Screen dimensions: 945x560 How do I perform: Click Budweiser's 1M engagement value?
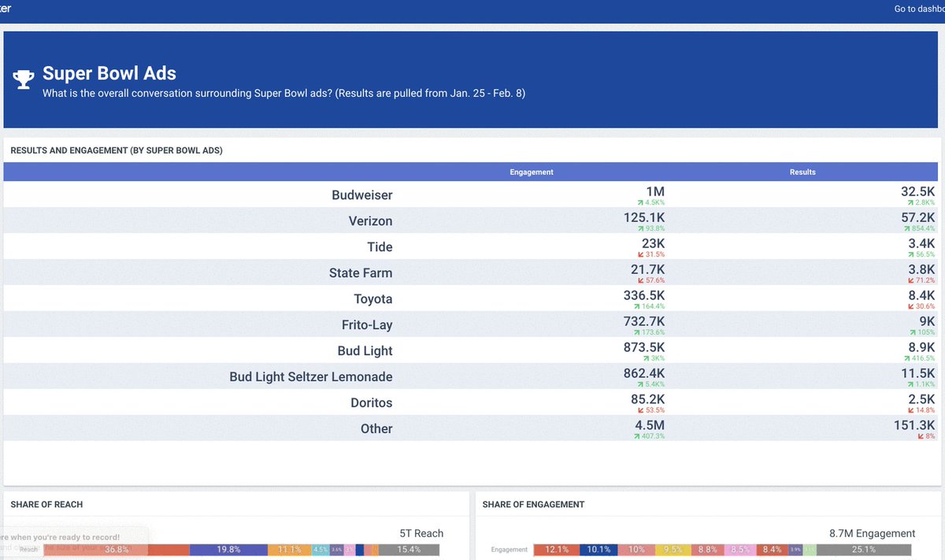[655, 191]
